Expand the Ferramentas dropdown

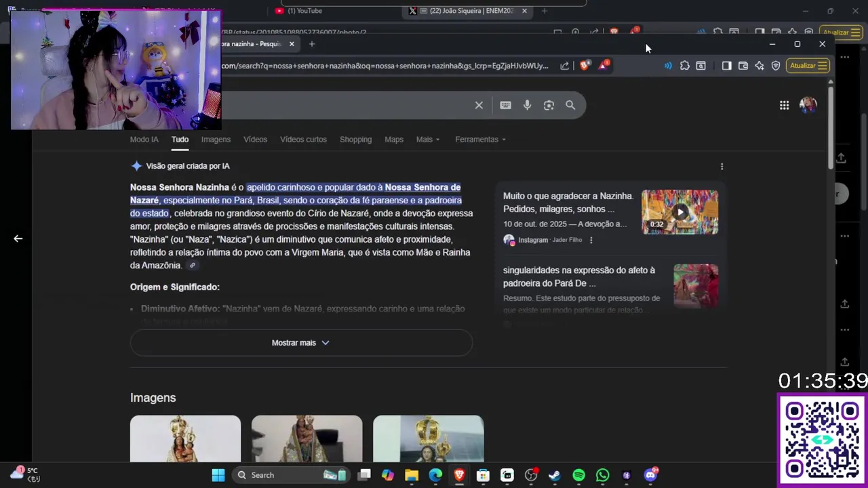point(481,140)
